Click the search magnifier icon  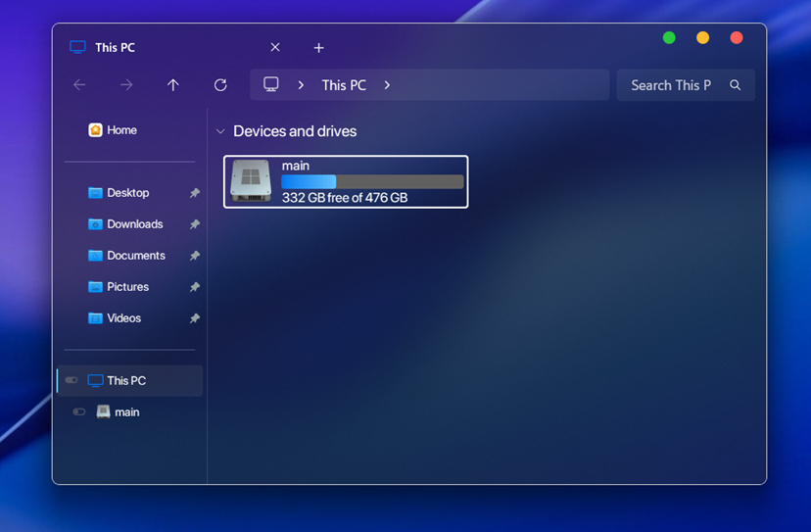735,85
